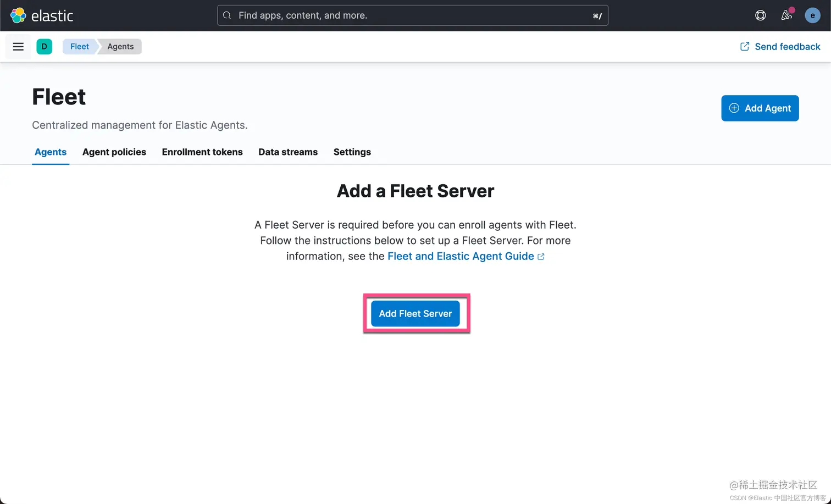Open the hamburger navigation menu

tap(18, 47)
